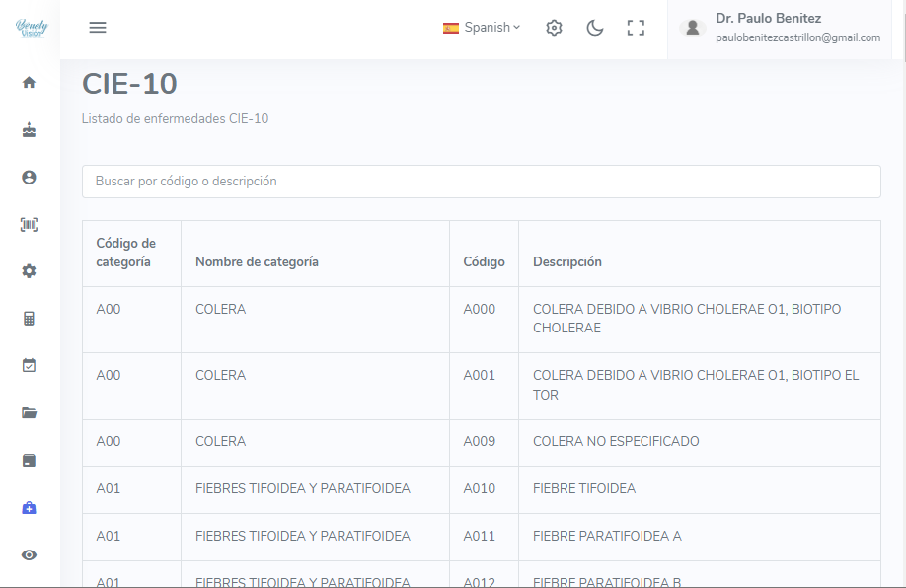Viewport: 906px width, 588px height.
Task: Click the Código column header
Action: coord(484,262)
